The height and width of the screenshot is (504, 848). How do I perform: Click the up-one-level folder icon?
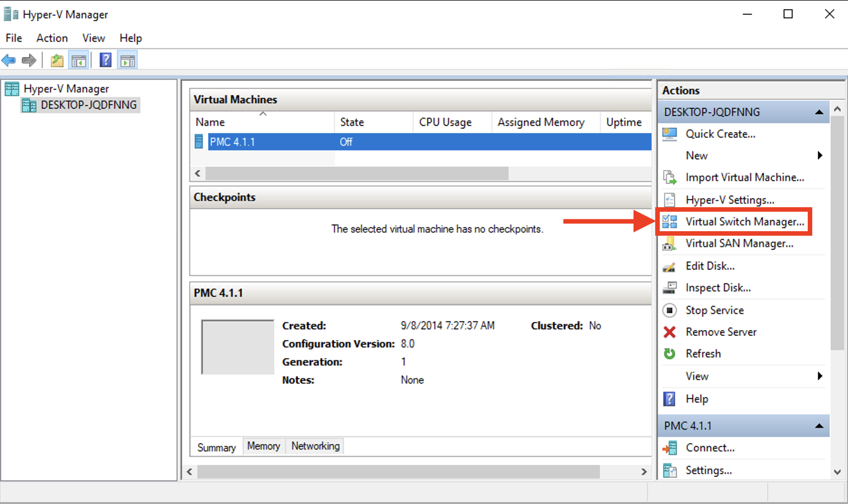click(x=57, y=60)
